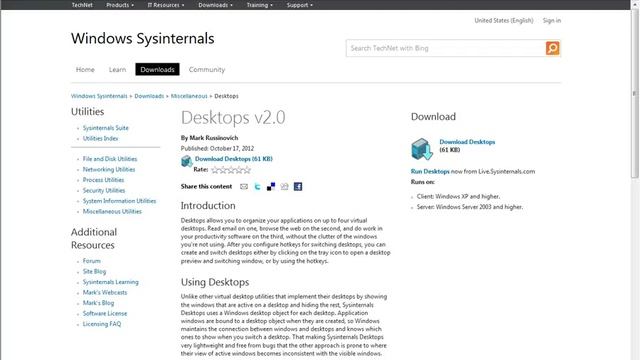
Task: Share this content on Facebook
Action: click(x=298, y=187)
